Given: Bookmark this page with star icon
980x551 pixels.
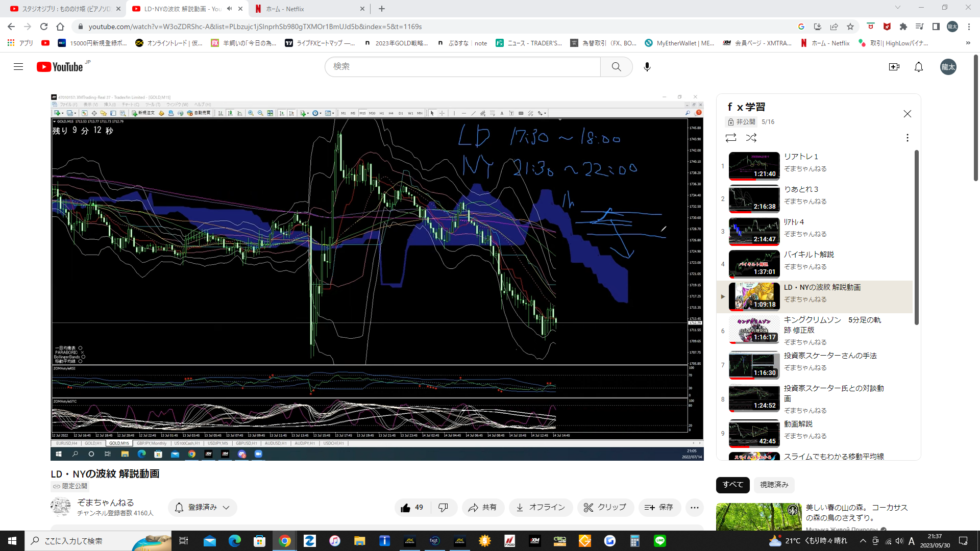Looking at the screenshot, I should pos(850,27).
